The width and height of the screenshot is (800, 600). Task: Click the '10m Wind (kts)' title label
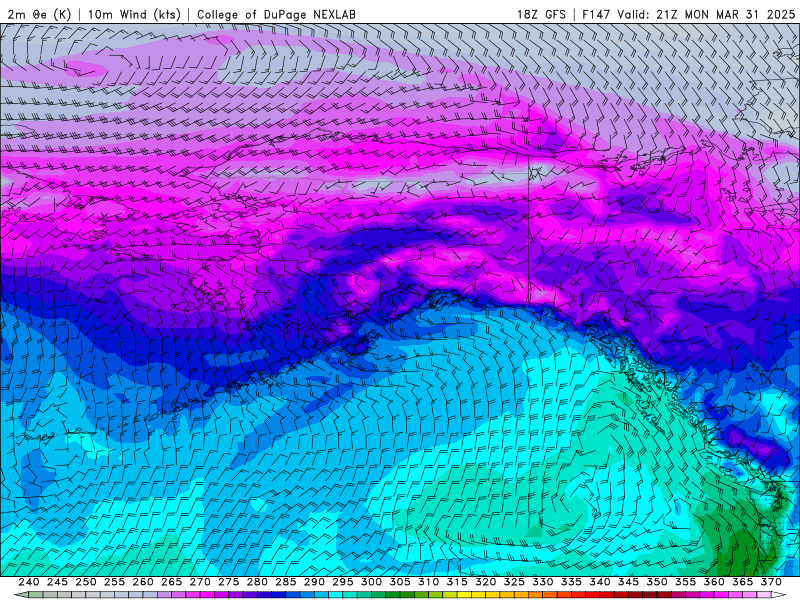134,14
